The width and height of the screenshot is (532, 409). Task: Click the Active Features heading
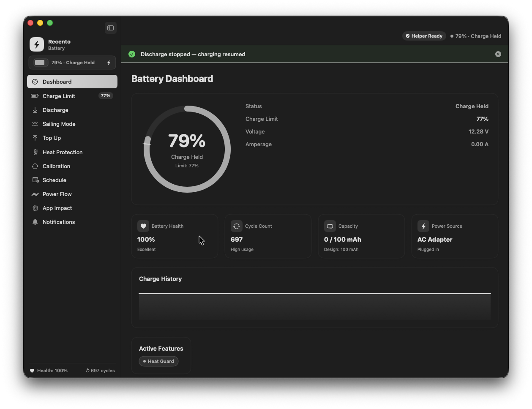pyautogui.click(x=161, y=349)
